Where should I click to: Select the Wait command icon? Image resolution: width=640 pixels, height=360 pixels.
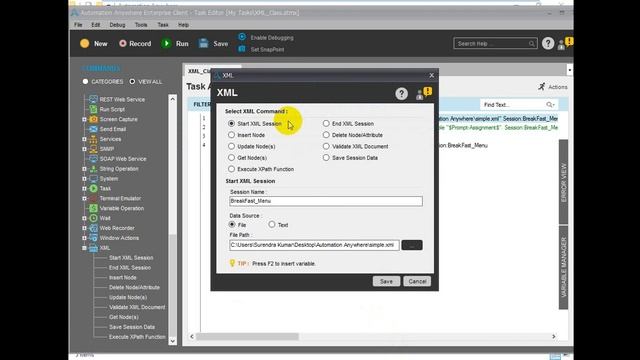pos(93,218)
